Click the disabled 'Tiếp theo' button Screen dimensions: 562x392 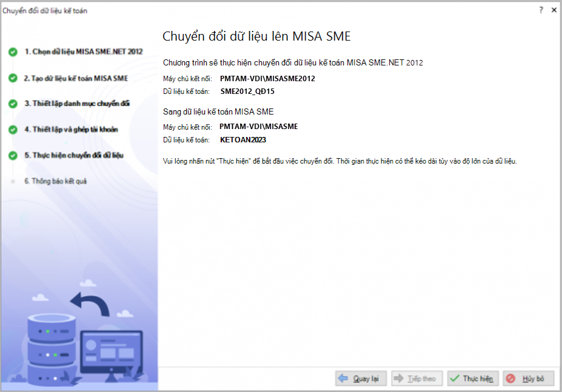(416, 379)
